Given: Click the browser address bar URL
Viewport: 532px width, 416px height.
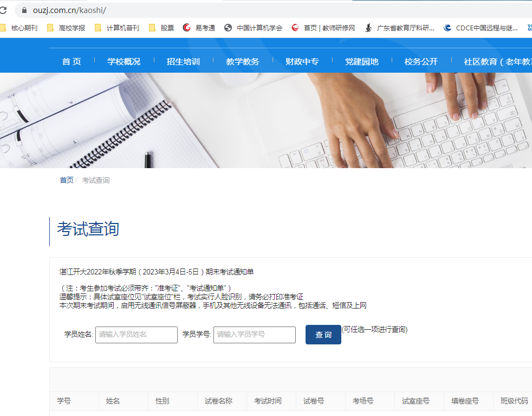Looking at the screenshot, I should (x=69, y=10).
